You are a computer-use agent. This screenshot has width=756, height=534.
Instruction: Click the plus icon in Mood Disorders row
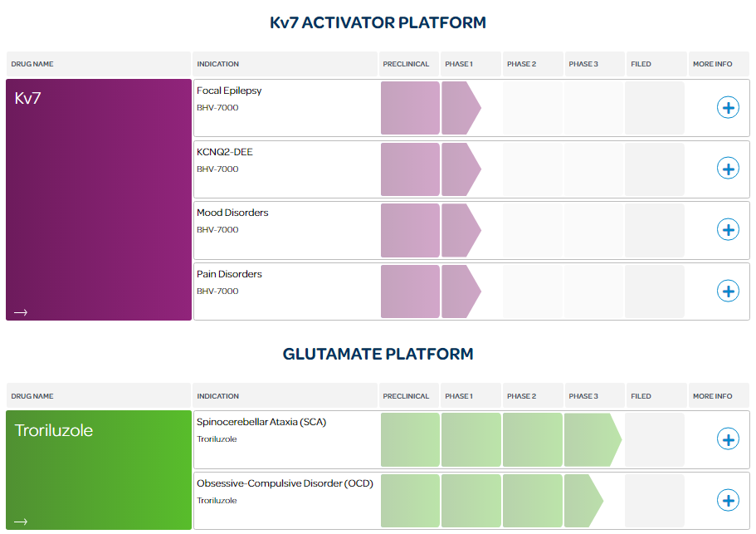(x=728, y=230)
